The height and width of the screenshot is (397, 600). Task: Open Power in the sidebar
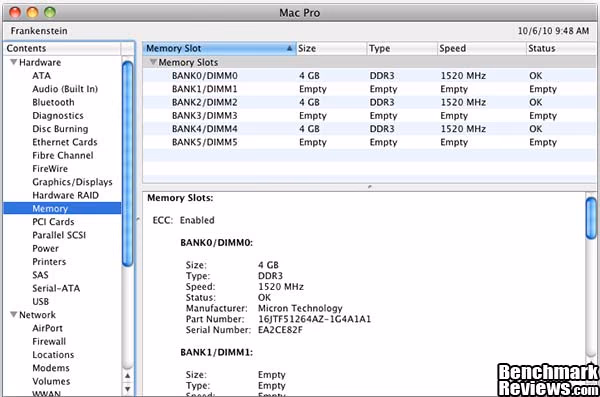point(46,248)
